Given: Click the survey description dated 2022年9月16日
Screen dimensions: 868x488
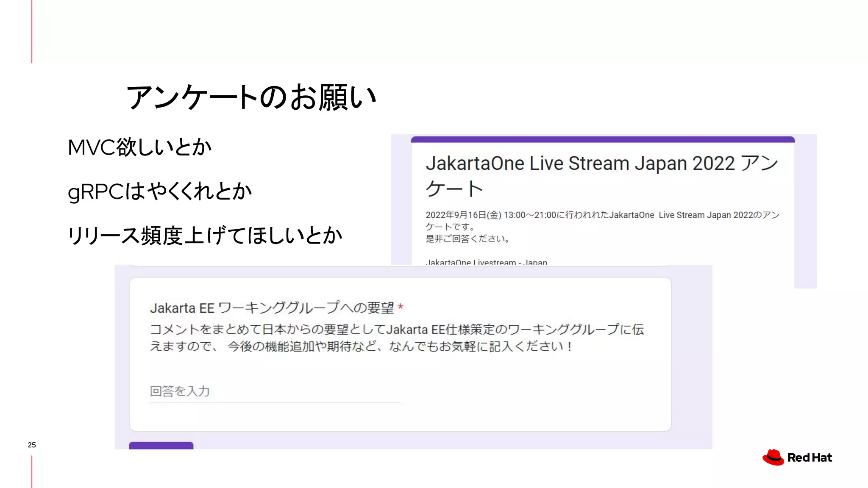Looking at the screenshot, I should [x=602, y=221].
